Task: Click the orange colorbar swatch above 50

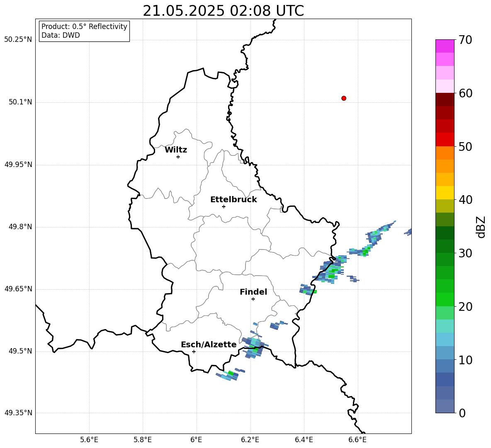Action: click(445, 153)
